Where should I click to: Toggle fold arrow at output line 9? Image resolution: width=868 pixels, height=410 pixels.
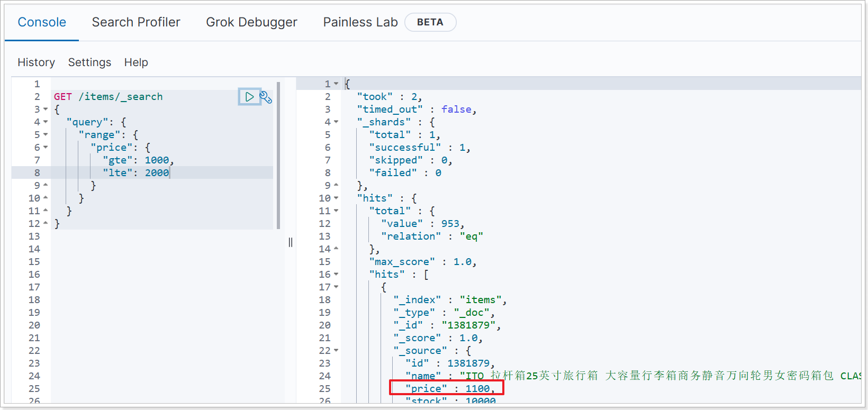pos(336,185)
